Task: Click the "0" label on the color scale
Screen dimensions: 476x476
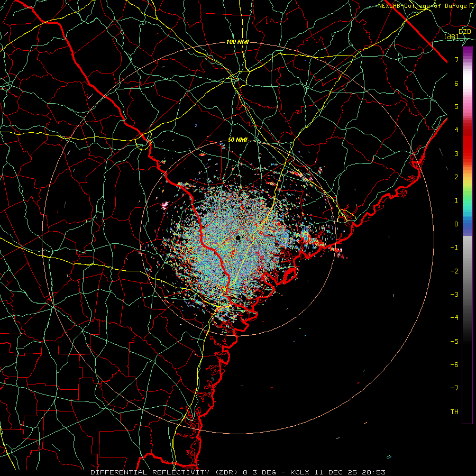Action: pyautogui.click(x=456, y=224)
